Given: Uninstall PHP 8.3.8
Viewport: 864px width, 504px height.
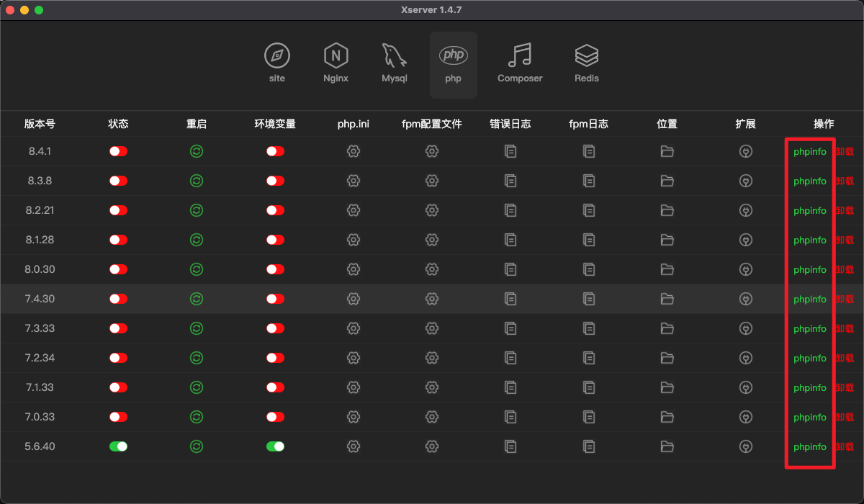Looking at the screenshot, I should coord(845,181).
